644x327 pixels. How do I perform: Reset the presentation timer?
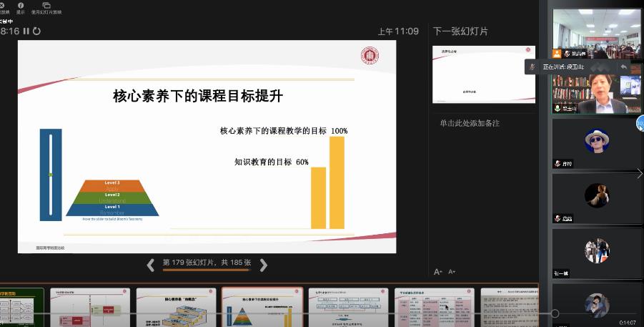36,31
